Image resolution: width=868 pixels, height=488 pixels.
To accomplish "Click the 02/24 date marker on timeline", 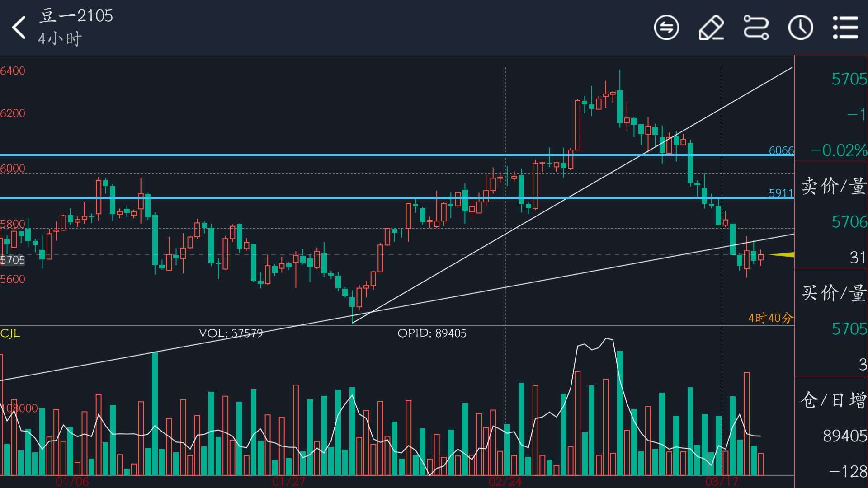I will [x=505, y=482].
